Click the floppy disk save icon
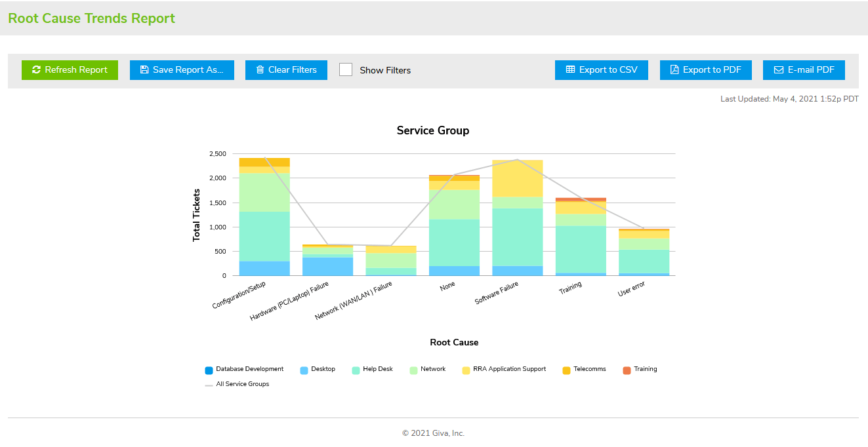This screenshot has width=868, height=447. click(144, 70)
